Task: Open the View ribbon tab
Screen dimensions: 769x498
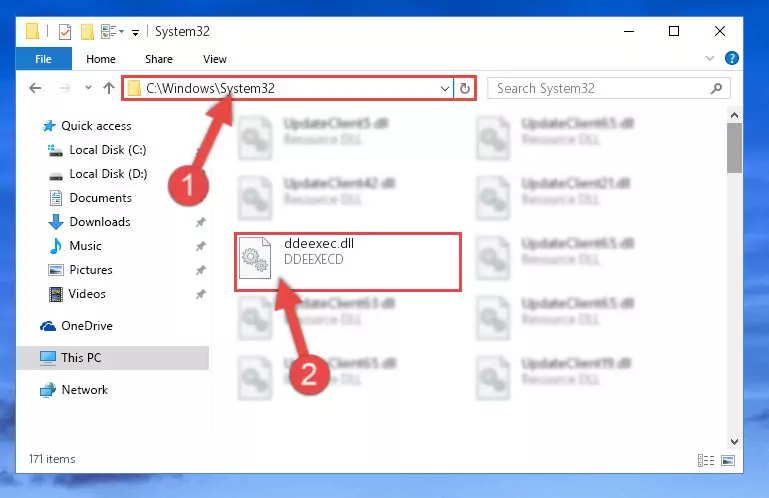Action: click(214, 59)
